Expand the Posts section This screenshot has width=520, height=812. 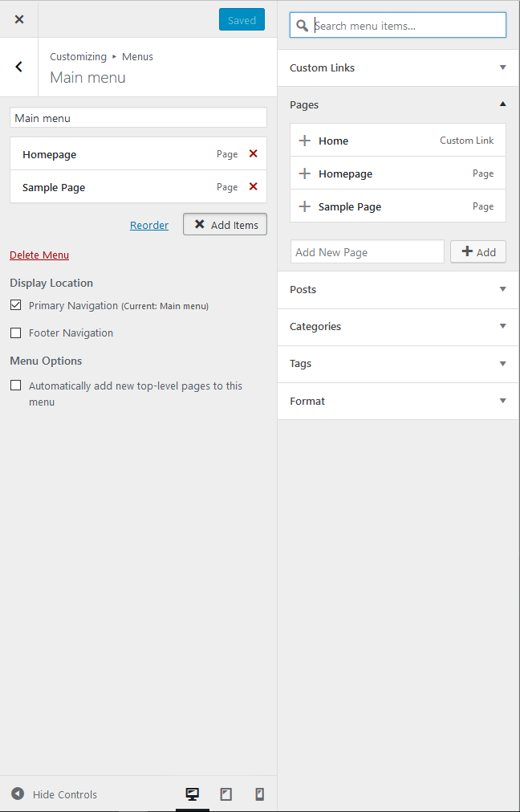(398, 289)
